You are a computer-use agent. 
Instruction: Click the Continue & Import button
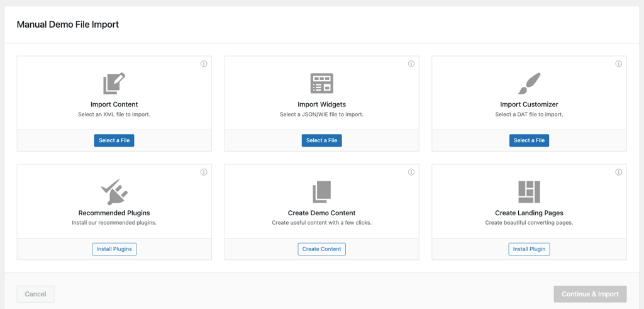coord(590,294)
